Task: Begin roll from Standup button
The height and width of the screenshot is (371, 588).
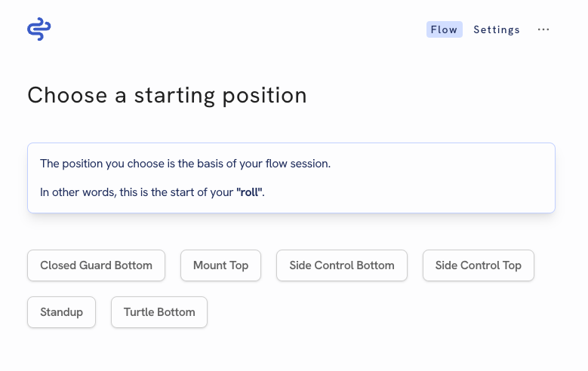Action: (61, 312)
